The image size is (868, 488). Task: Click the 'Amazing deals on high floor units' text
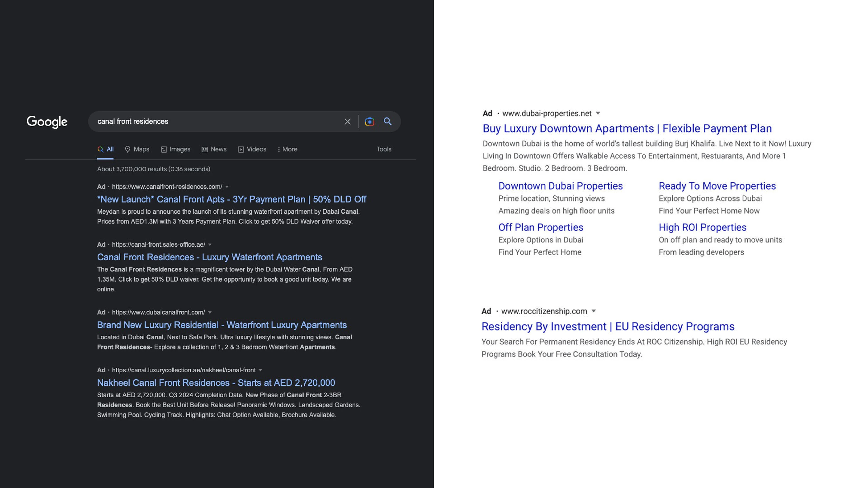(556, 211)
